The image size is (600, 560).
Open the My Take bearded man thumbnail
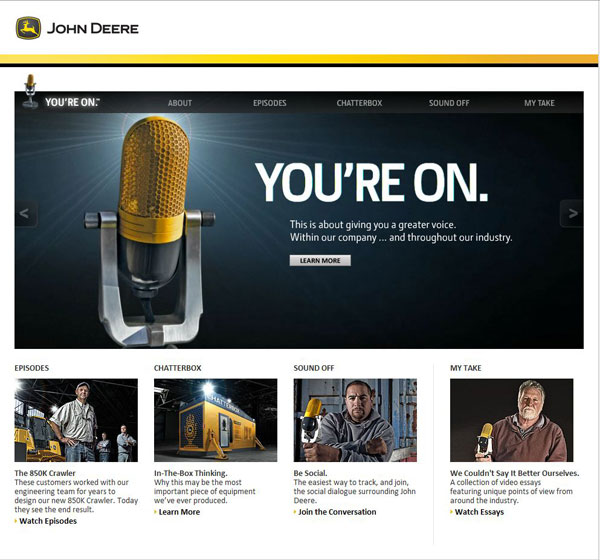coord(512,420)
